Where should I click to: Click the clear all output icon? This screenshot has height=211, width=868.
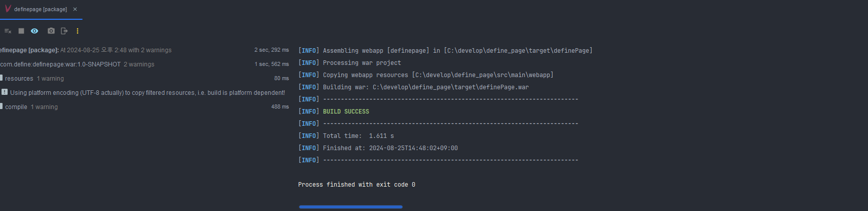pyautogui.click(x=8, y=31)
